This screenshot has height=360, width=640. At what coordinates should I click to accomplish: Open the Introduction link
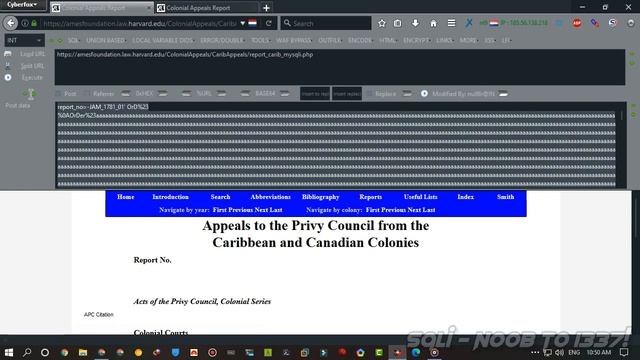point(171,197)
